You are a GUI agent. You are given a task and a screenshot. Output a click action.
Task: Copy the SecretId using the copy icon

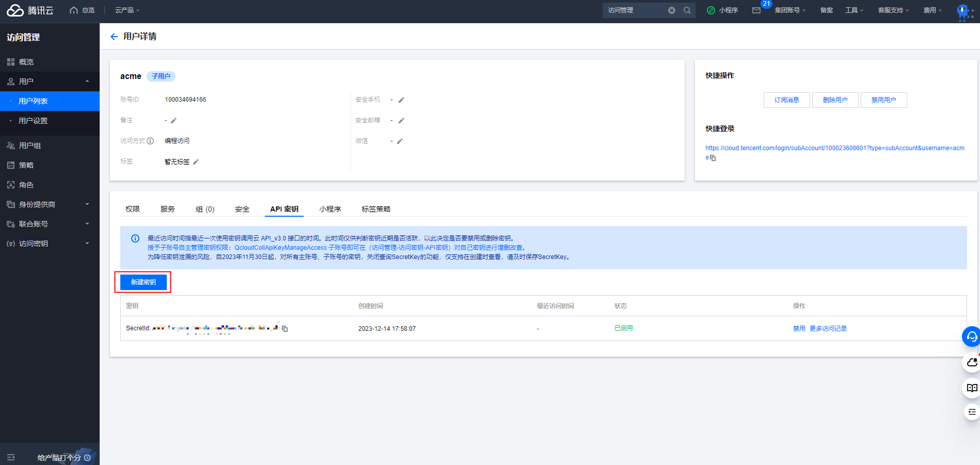(x=286, y=328)
